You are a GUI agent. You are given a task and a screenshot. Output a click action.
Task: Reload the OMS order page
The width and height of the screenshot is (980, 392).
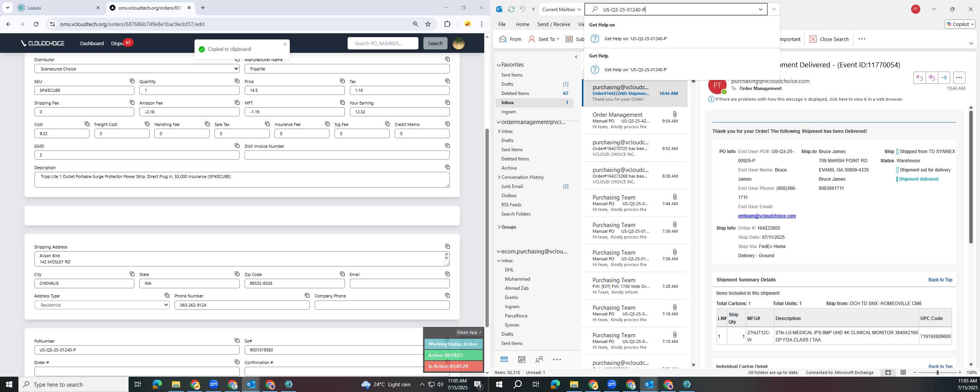[x=36, y=24]
